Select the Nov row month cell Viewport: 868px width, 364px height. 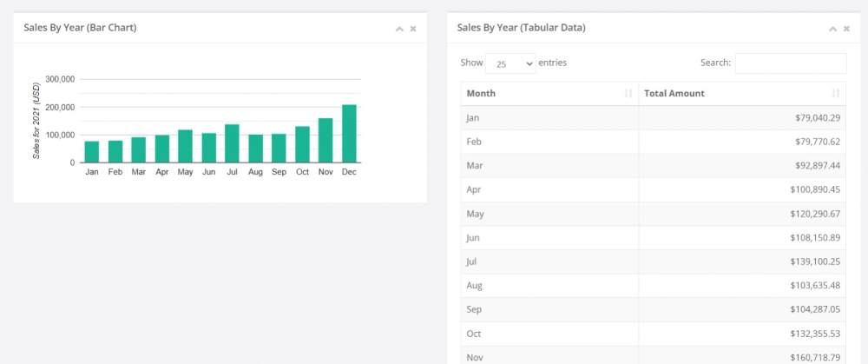point(549,355)
